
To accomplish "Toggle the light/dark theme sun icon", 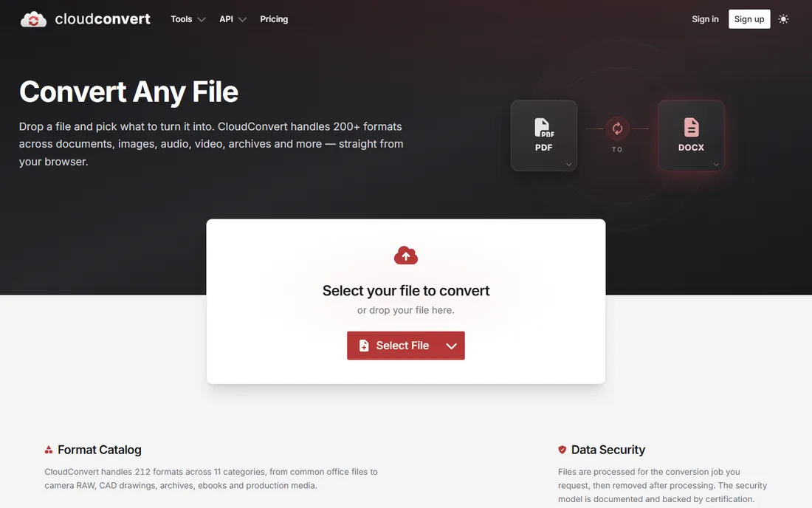I will (783, 19).
